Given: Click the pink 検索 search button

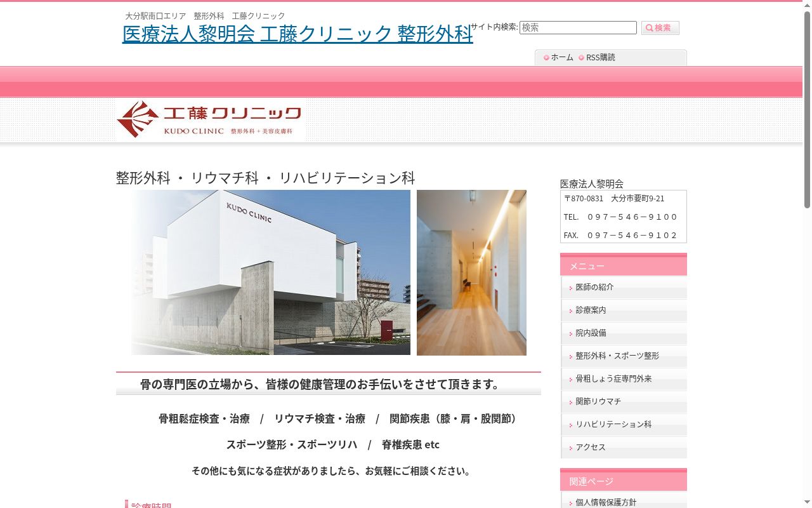Looking at the screenshot, I should click(660, 28).
